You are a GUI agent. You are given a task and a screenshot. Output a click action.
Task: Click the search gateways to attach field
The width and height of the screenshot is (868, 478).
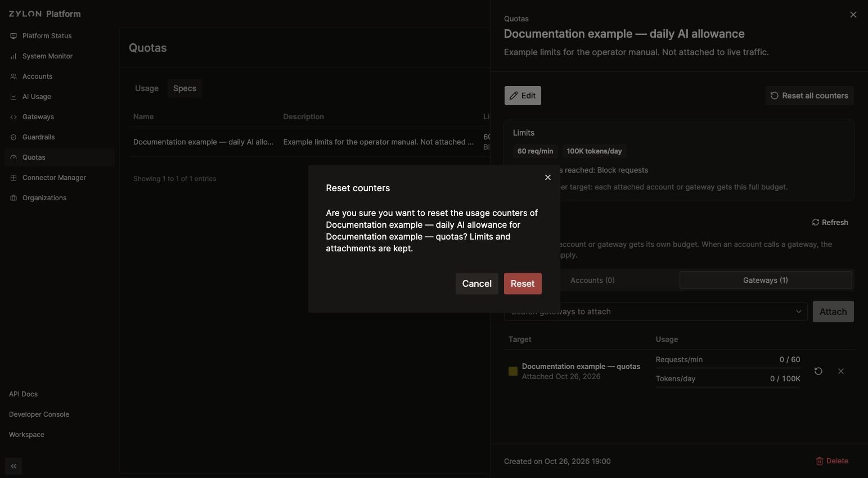click(655, 312)
